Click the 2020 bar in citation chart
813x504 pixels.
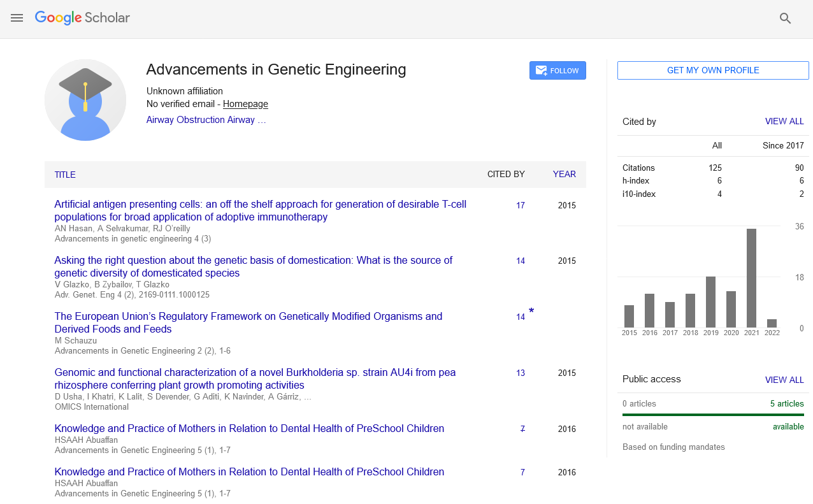click(x=731, y=309)
